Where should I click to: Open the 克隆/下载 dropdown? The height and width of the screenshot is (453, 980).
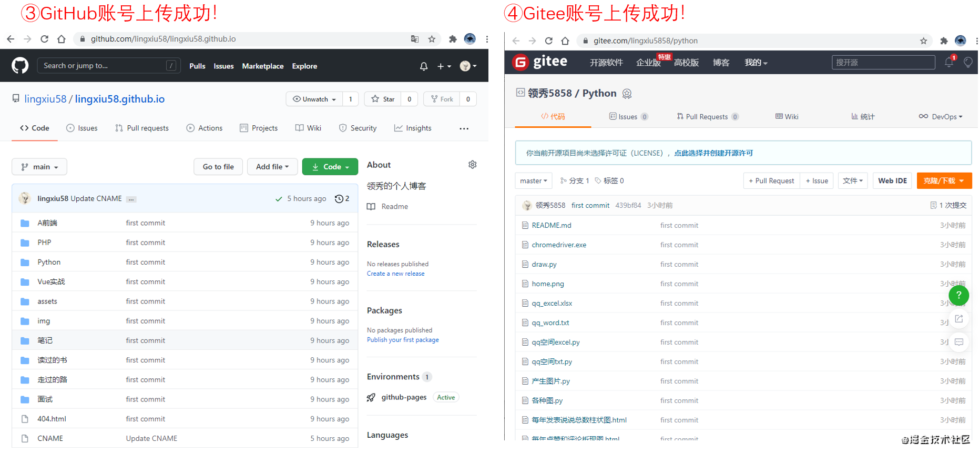(x=944, y=180)
